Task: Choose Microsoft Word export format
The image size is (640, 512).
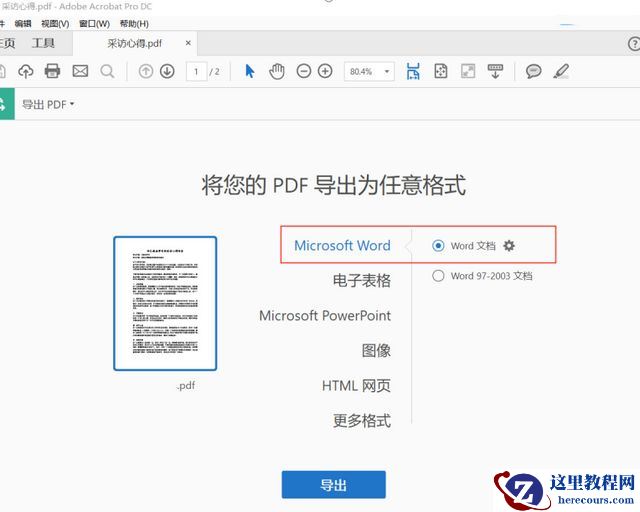Action: tap(342, 245)
